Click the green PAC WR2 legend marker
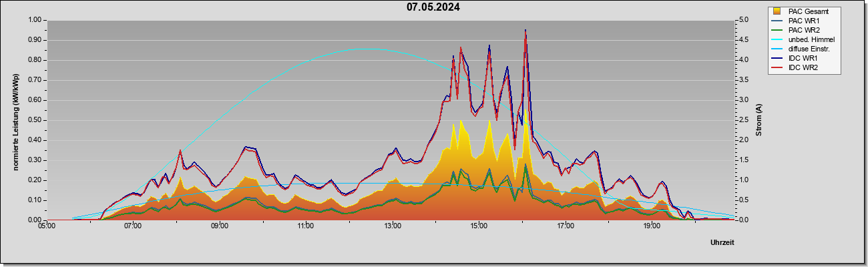This screenshot has width=868, height=267. click(x=777, y=30)
